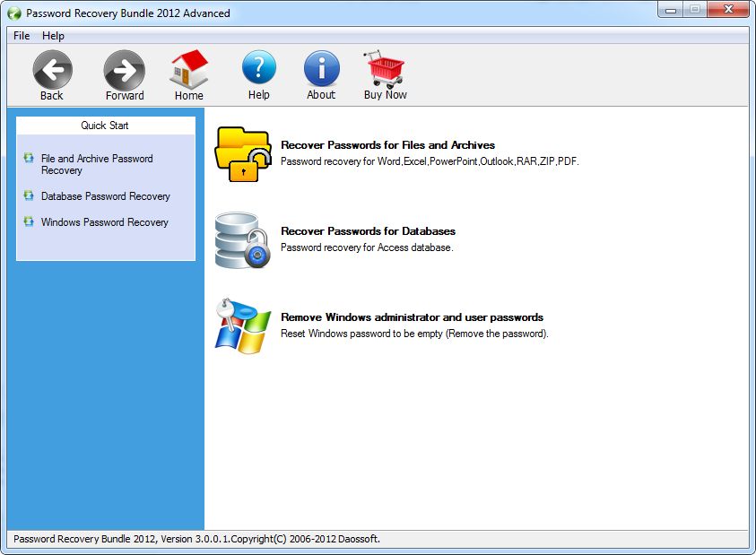Click the Buy Now shopping cart icon
Screen dimensions: 756x555
[x=385, y=68]
